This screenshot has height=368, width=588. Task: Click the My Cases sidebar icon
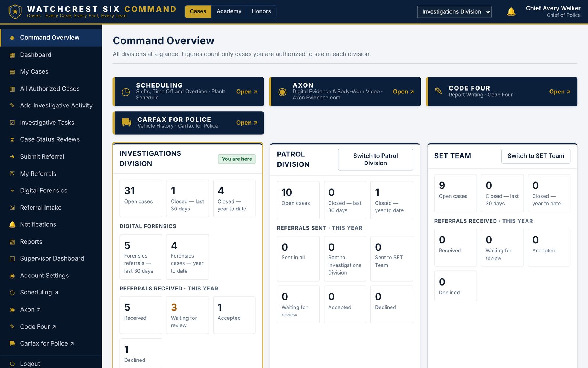tap(12, 72)
